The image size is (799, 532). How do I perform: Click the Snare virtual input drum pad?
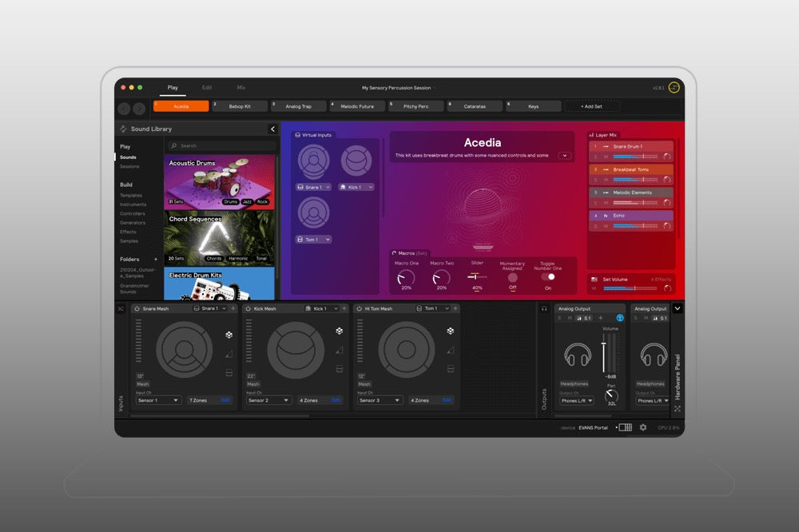coord(313,162)
